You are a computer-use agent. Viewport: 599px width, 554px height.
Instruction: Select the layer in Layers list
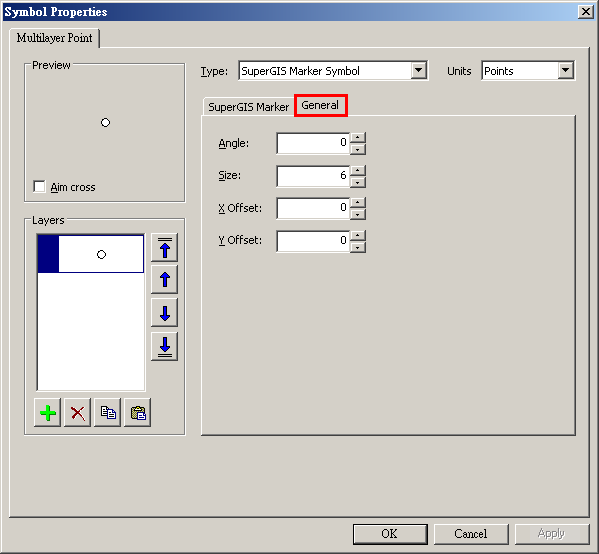(91, 254)
